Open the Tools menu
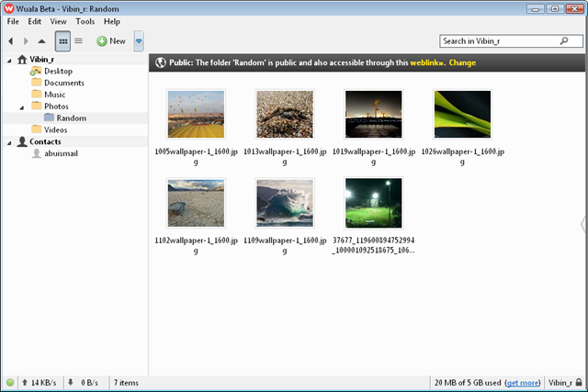The height and width of the screenshot is (392, 588). pos(85,21)
